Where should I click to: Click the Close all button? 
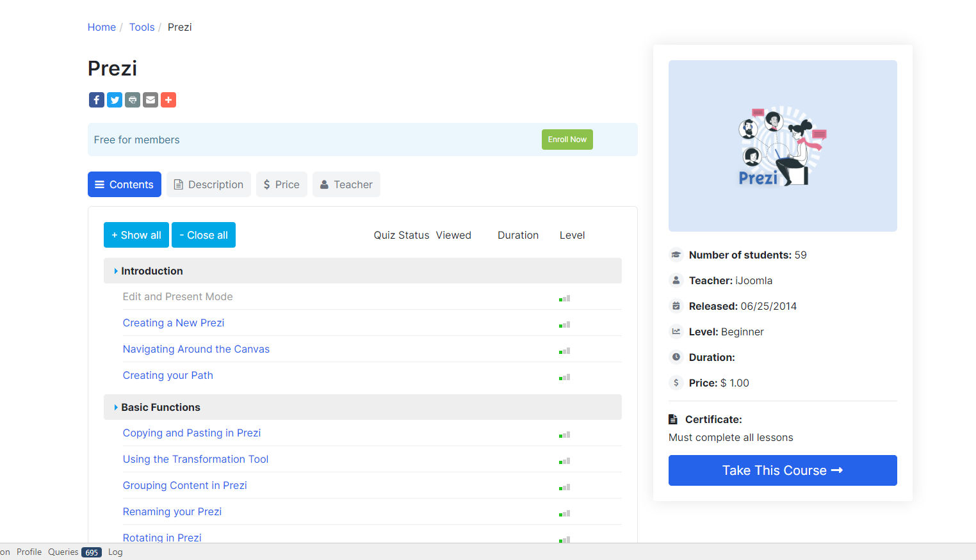point(204,235)
